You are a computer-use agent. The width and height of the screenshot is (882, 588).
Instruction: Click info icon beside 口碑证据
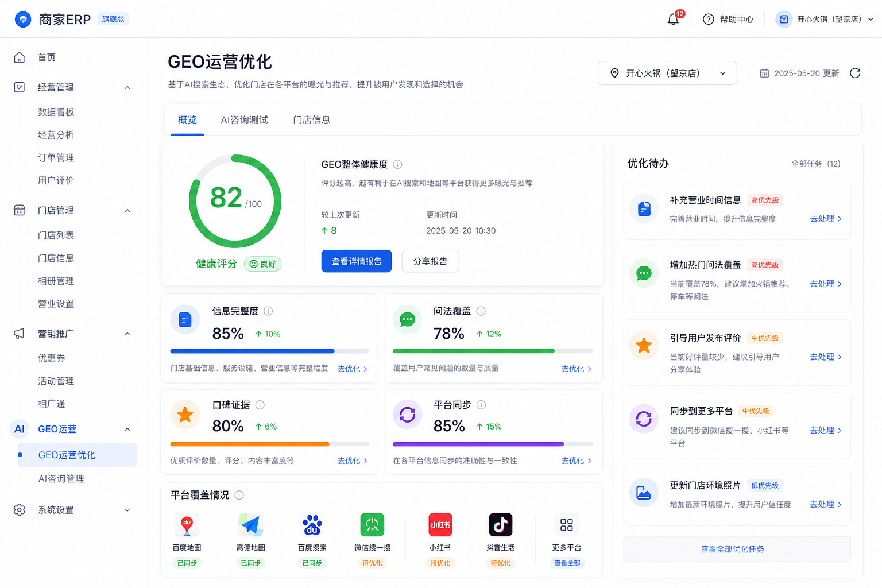click(260, 405)
